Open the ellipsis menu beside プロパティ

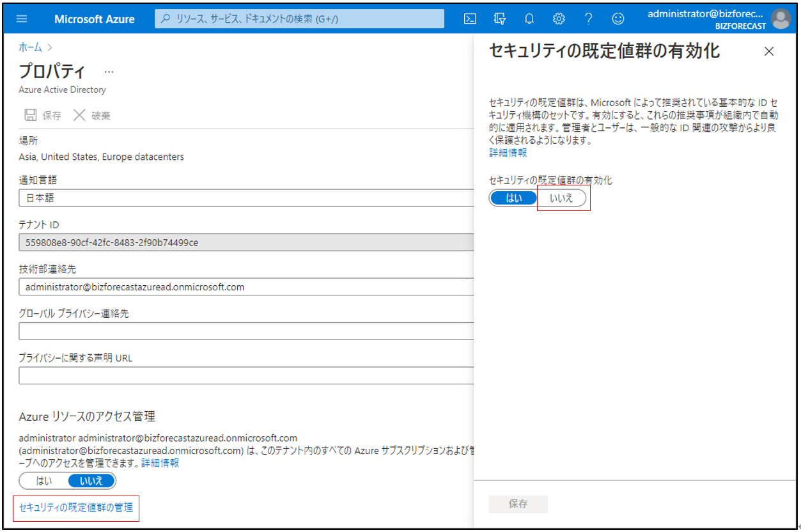click(109, 72)
